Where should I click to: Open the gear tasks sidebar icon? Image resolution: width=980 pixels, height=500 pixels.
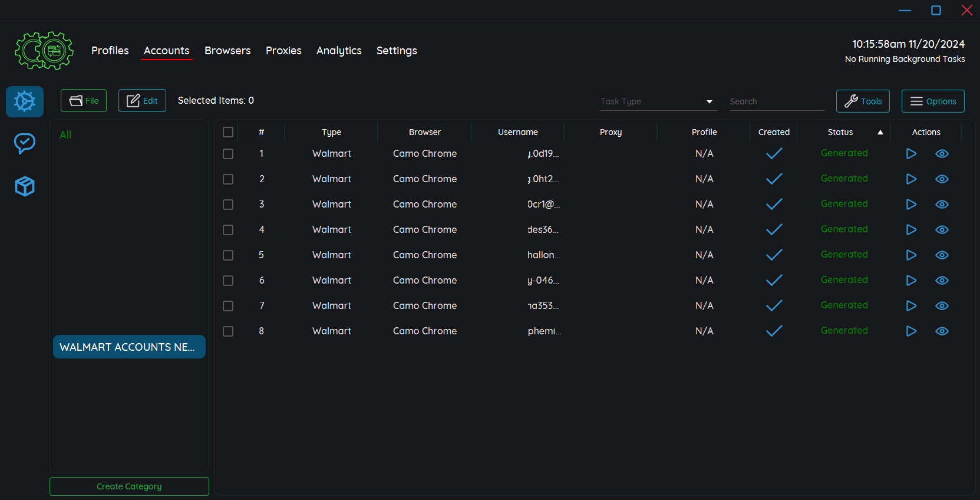(25, 101)
